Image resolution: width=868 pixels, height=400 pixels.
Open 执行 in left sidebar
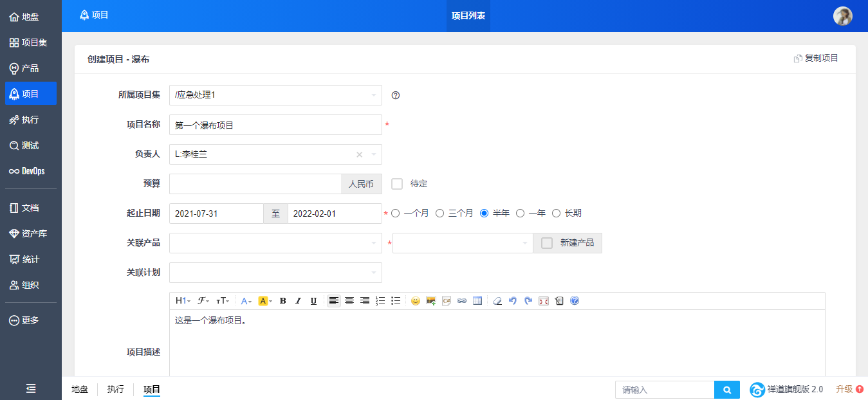(x=31, y=120)
